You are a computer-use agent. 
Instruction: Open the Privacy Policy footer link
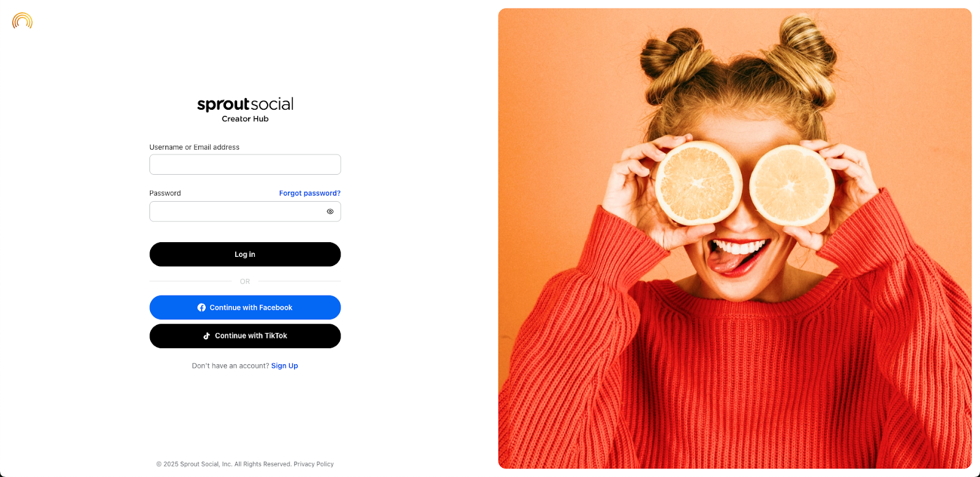(x=314, y=464)
